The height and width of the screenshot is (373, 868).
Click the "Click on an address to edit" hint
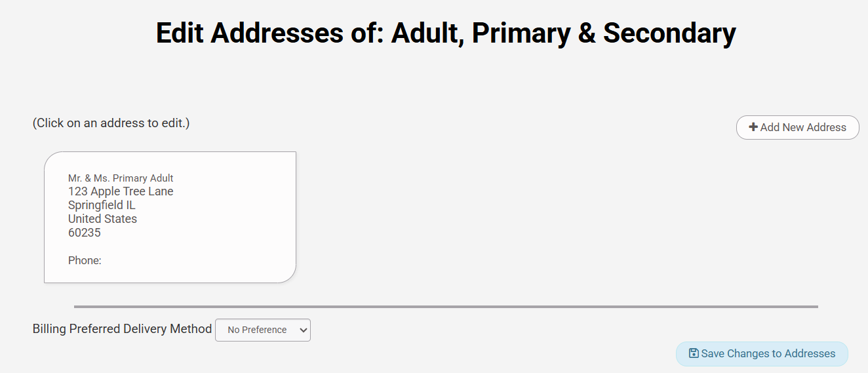point(111,123)
